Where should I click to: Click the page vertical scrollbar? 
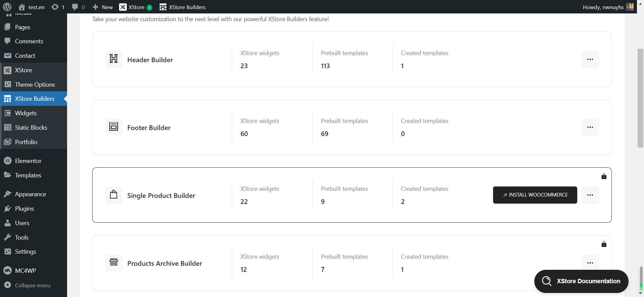coord(640,98)
